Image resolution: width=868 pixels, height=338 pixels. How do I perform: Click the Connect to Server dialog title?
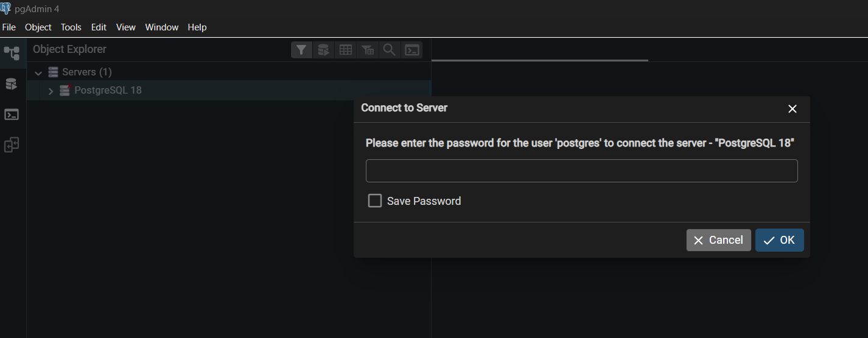404,108
